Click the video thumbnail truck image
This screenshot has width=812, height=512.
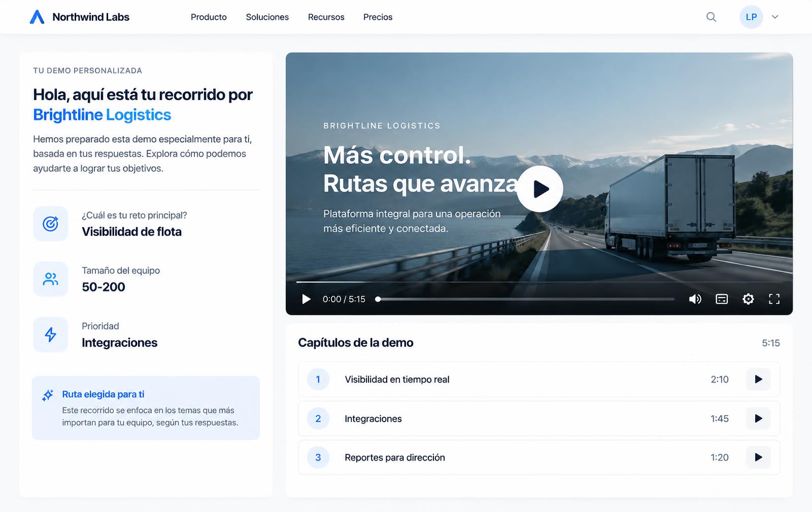tap(670, 208)
